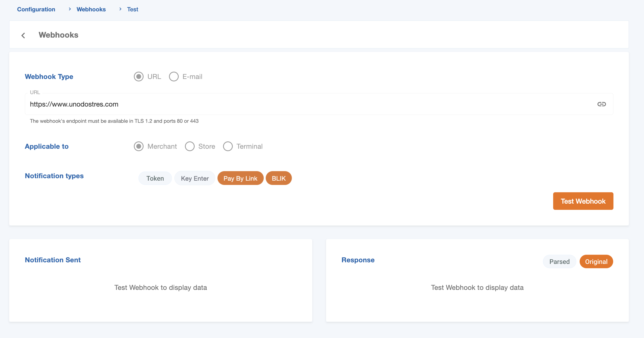Disable the BLIK notification chip
Image resolution: width=644 pixels, height=338 pixels.
coord(278,178)
